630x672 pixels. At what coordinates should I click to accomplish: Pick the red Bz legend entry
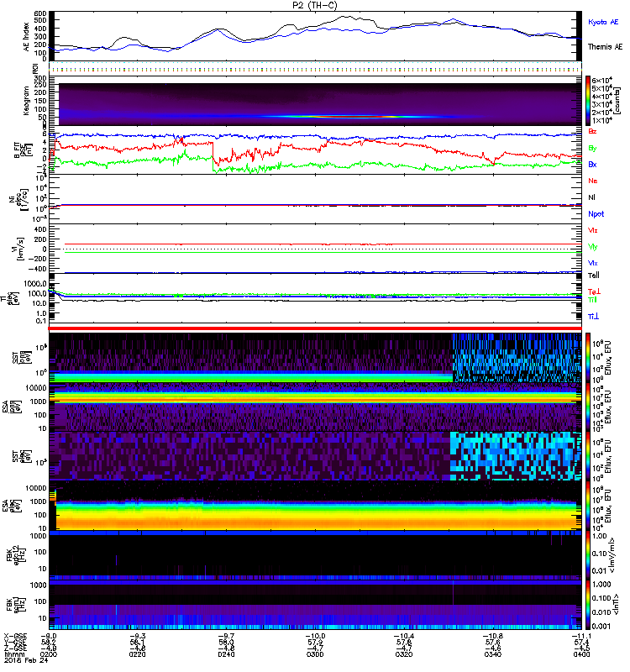coord(592,132)
